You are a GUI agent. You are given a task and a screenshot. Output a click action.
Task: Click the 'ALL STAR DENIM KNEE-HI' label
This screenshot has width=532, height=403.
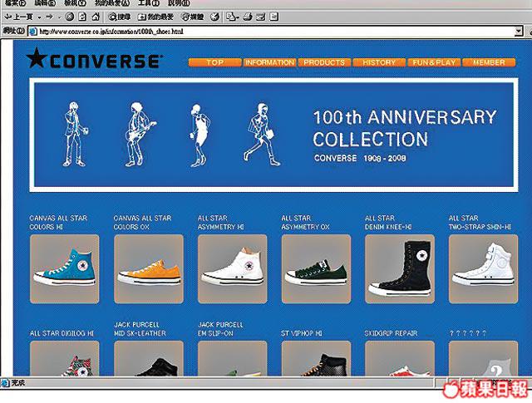(388, 222)
